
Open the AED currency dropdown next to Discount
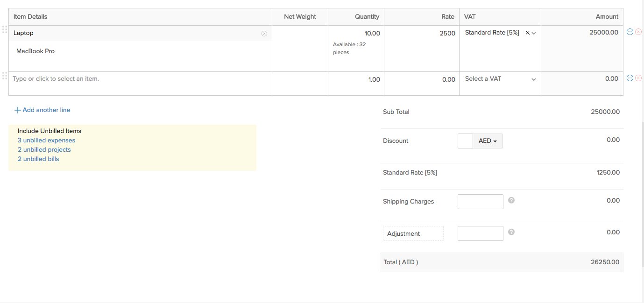point(488,141)
